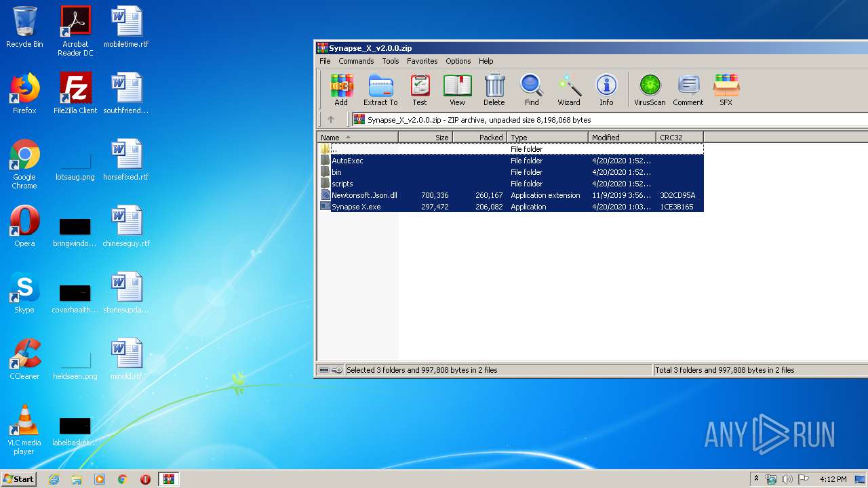Screen dimensions: 868x488
Task: Open the Firefox desktop shortcut
Action: [x=24, y=94]
